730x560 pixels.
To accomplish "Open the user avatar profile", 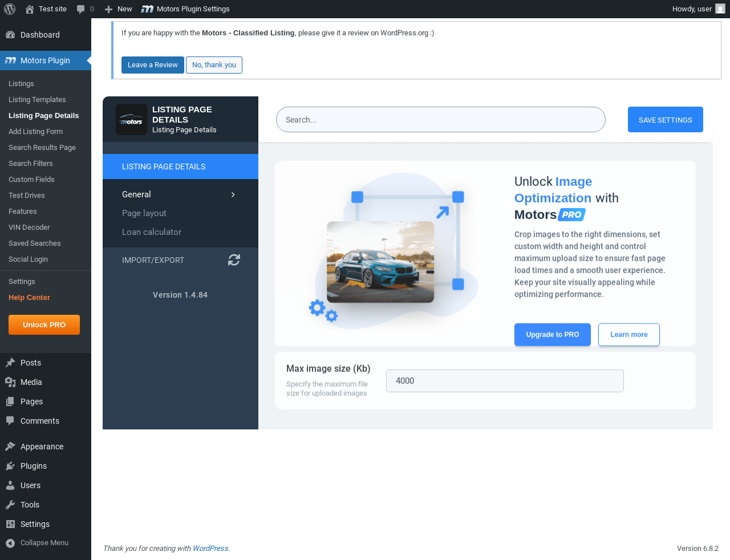I will click(x=720, y=9).
